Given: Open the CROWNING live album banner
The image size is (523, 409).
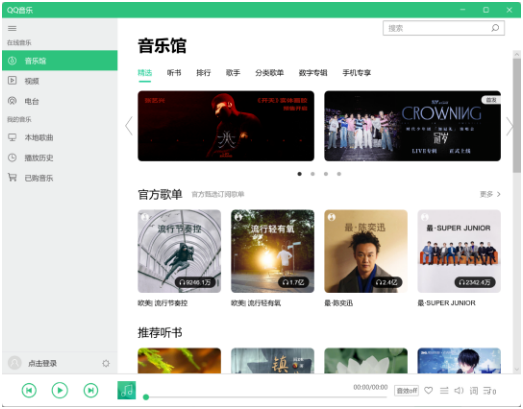Looking at the screenshot, I should click(x=412, y=126).
